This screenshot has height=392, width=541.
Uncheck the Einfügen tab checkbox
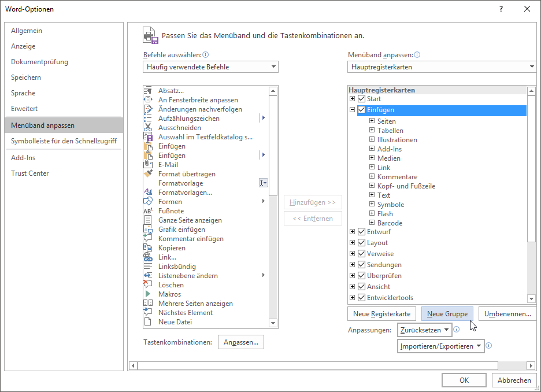click(x=362, y=110)
